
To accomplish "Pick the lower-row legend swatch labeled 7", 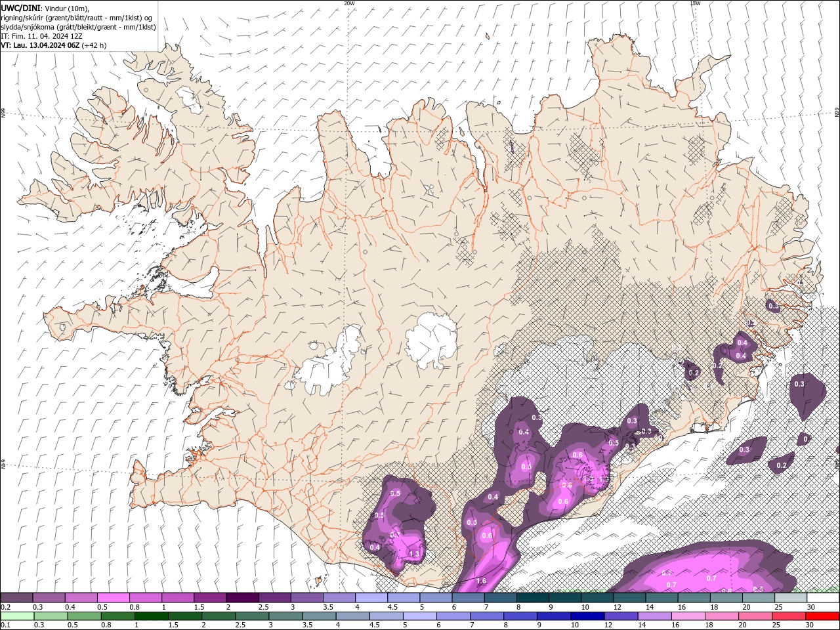I will click(x=487, y=616).
